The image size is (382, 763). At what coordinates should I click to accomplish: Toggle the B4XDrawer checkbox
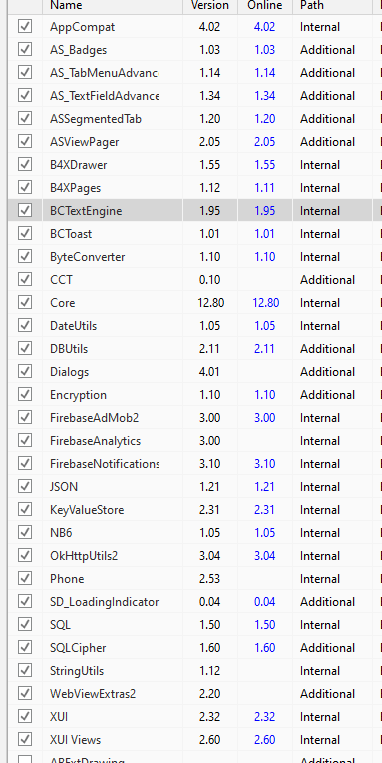coord(25,164)
